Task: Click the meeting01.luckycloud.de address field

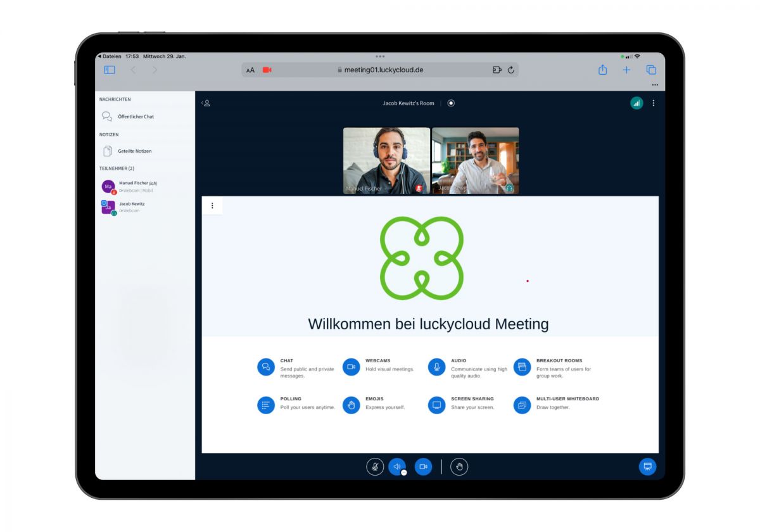Action: coord(380,70)
